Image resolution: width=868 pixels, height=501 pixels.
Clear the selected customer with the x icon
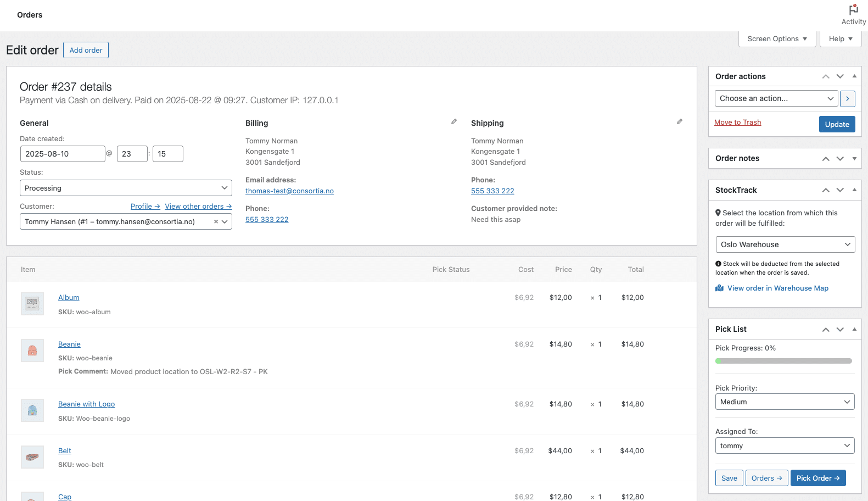[216, 222]
